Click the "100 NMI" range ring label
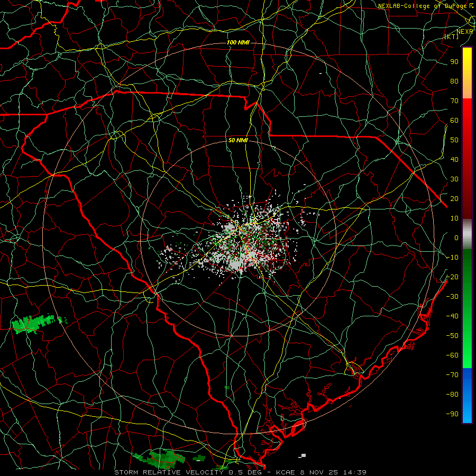 point(238,42)
